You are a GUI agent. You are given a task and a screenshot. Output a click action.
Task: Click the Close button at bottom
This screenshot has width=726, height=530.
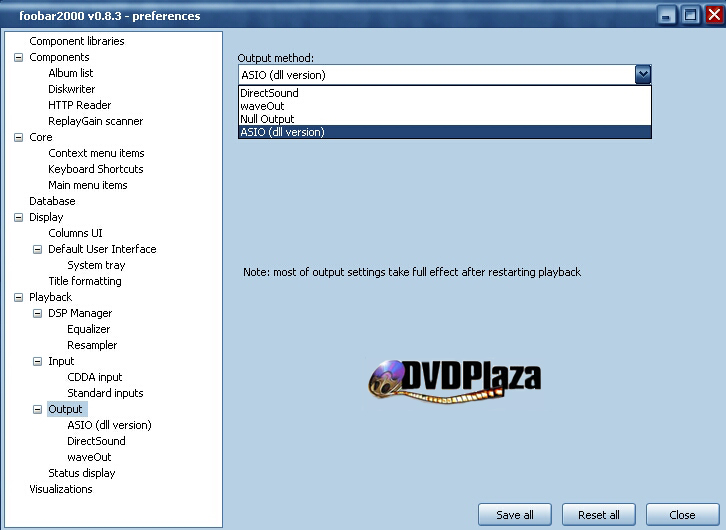point(682,515)
